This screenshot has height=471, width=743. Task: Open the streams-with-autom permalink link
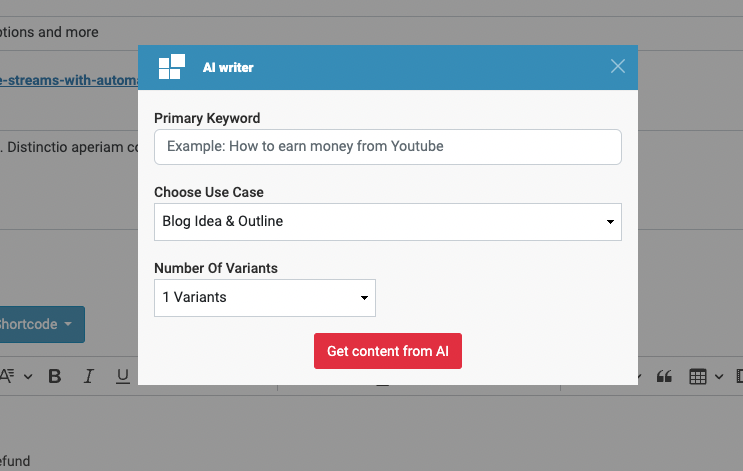click(69, 80)
